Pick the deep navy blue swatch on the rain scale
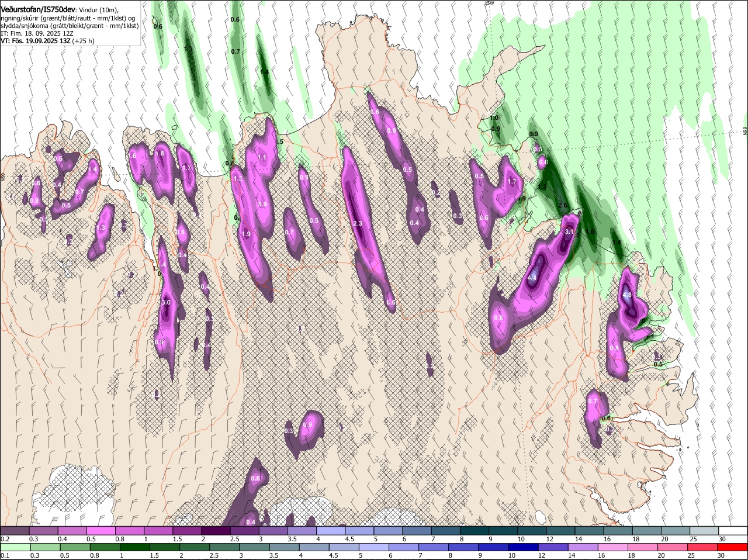Image resolution: width=748 pixels, height=560 pixels. point(523,547)
